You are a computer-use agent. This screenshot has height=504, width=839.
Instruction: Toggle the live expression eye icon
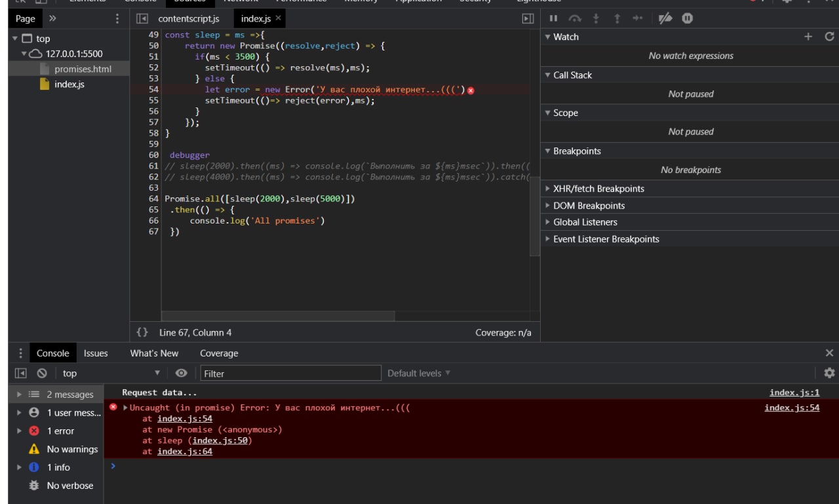182,373
